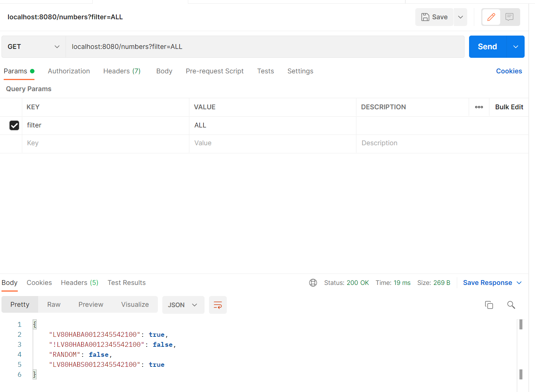This screenshot has width=535, height=392.
Task: Click the "RANDOM" key in response
Action: (65, 355)
